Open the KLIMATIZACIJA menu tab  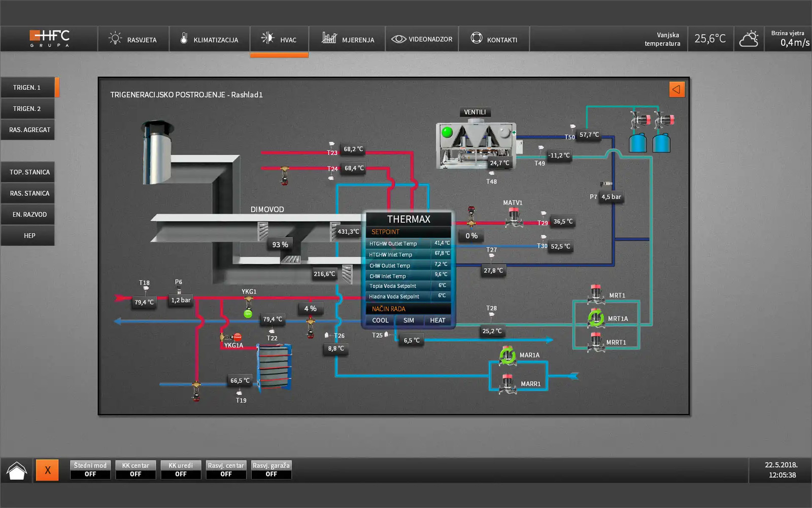point(209,40)
